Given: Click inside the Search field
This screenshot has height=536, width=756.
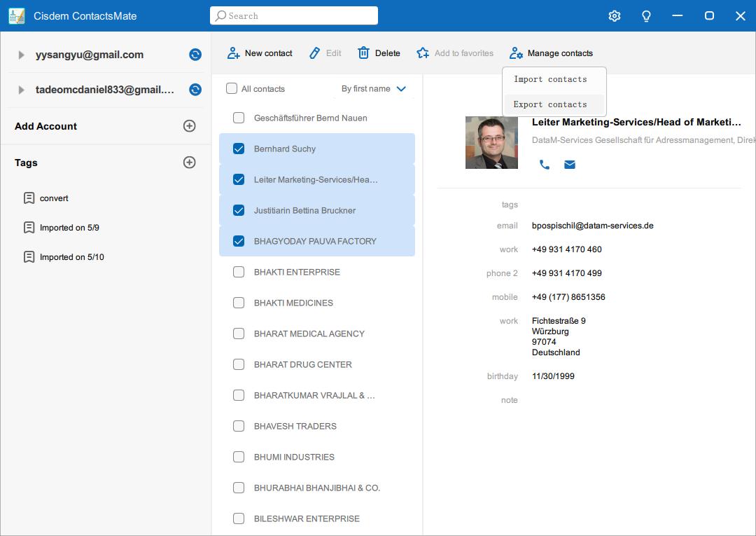Looking at the screenshot, I should (x=294, y=15).
